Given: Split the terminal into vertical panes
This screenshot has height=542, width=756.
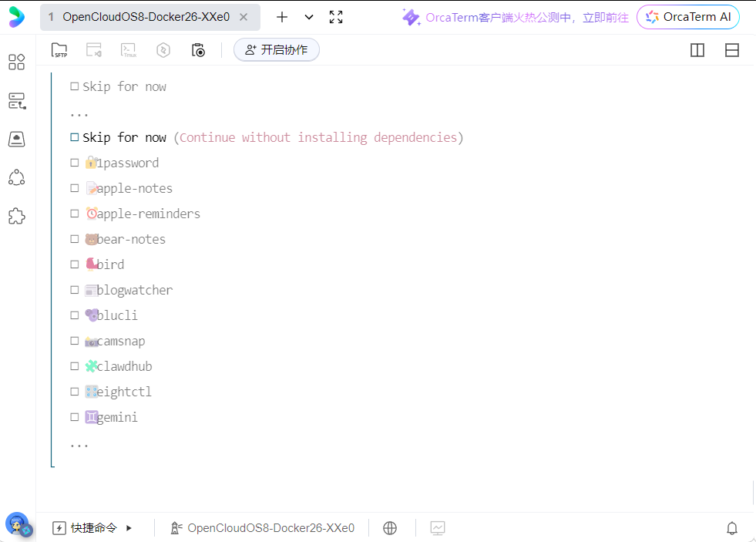Looking at the screenshot, I should [697, 50].
